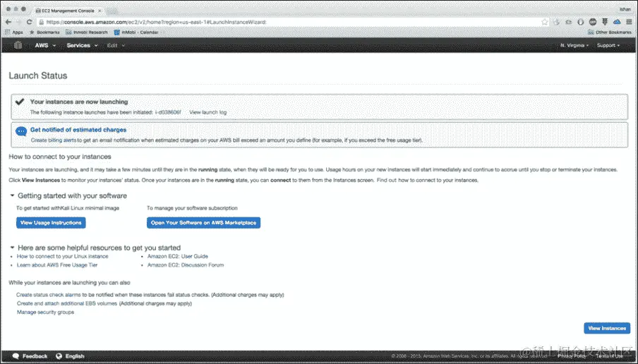This screenshot has width=638, height=364.
Task: Open the Edit dropdown menu
Action: [116, 45]
